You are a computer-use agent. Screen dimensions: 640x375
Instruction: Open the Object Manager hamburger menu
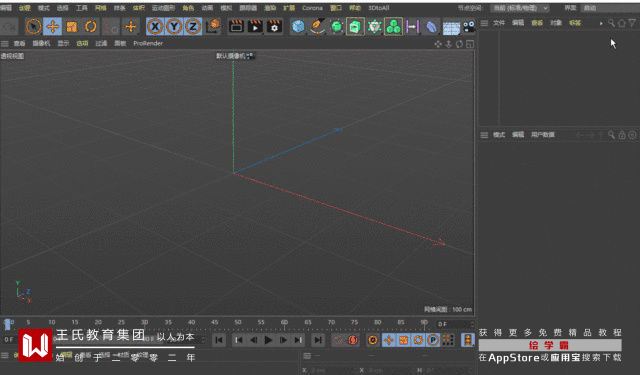click(484, 23)
